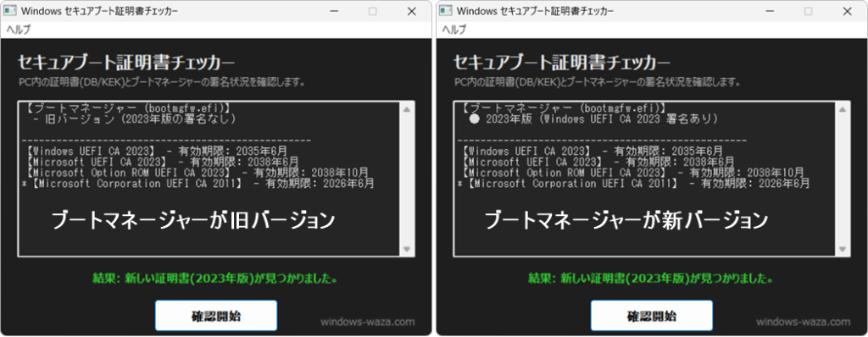Click Windows UEFI CA 2023 row in the right window
This screenshot has width=868, height=337.
point(592,151)
